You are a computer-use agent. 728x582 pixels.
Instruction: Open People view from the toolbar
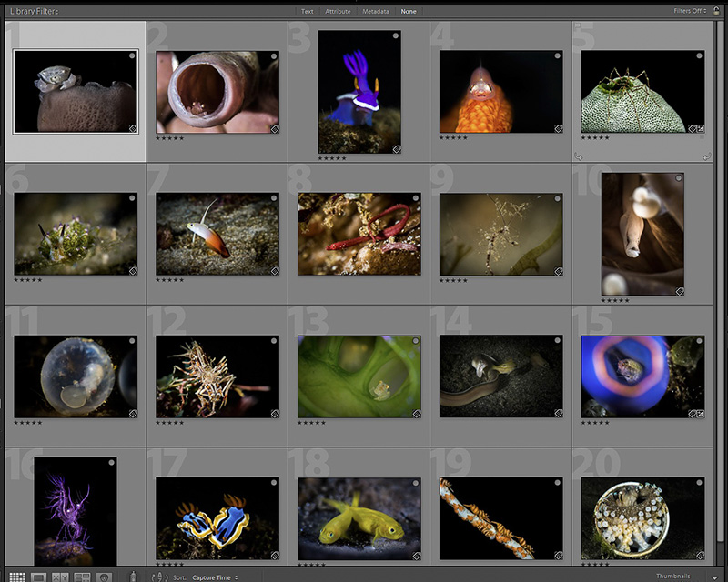pyautogui.click(x=105, y=577)
